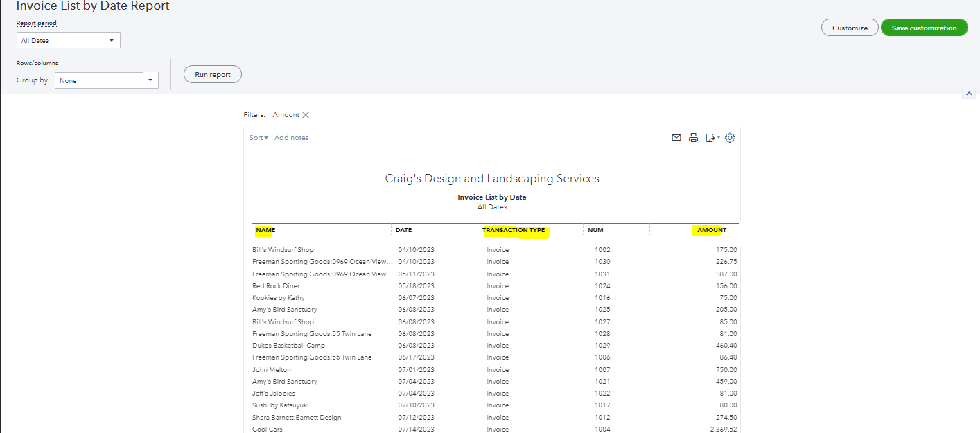
Task: Open Kookies by Kathy invoice row
Action: pyautogui.click(x=495, y=298)
